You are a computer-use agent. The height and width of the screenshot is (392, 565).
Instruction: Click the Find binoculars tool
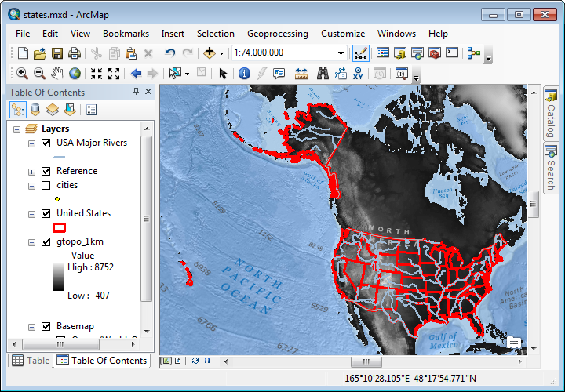click(x=322, y=74)
